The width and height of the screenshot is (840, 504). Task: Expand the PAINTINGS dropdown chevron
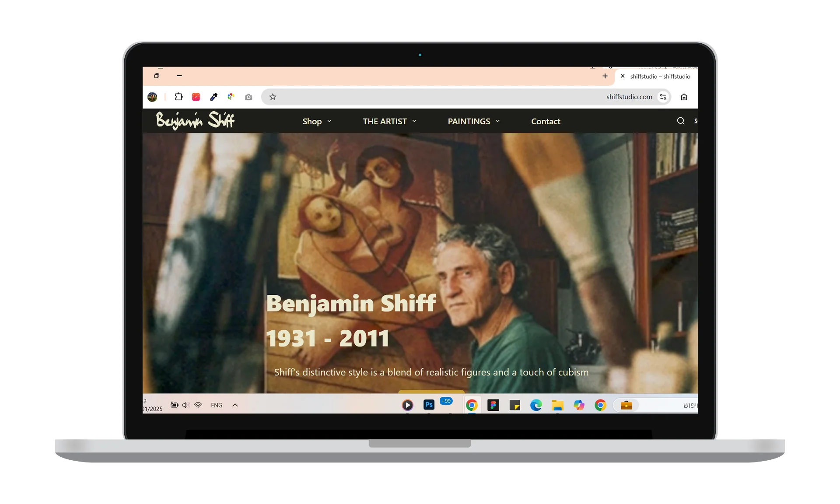point(497,121)
